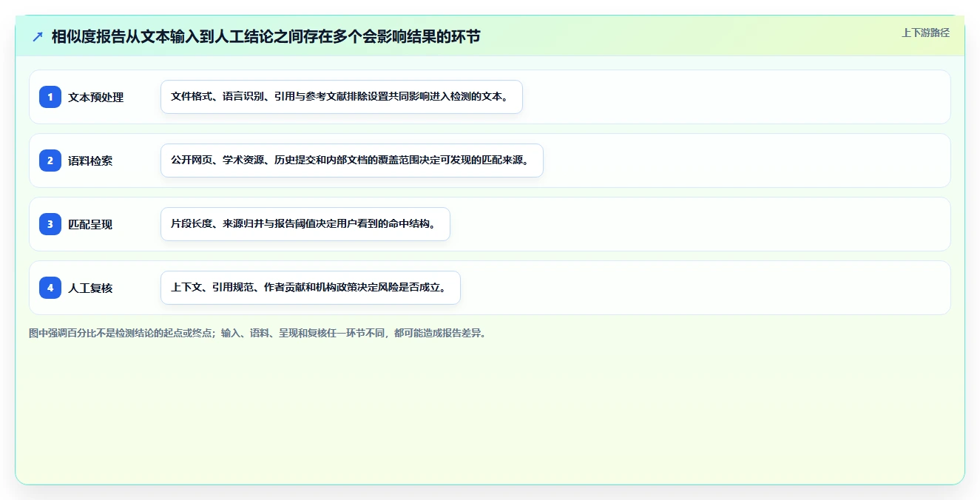Click the description box starting with 文件格式
The width and height of the screenshot is (980, 500).
tap(342, 97)
